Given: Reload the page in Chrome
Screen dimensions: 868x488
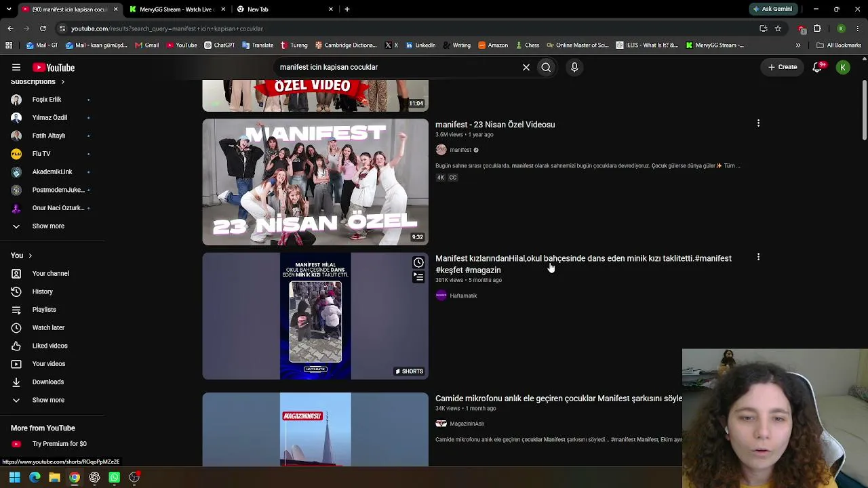Looking at the screenshot, I should coord(43,28).
